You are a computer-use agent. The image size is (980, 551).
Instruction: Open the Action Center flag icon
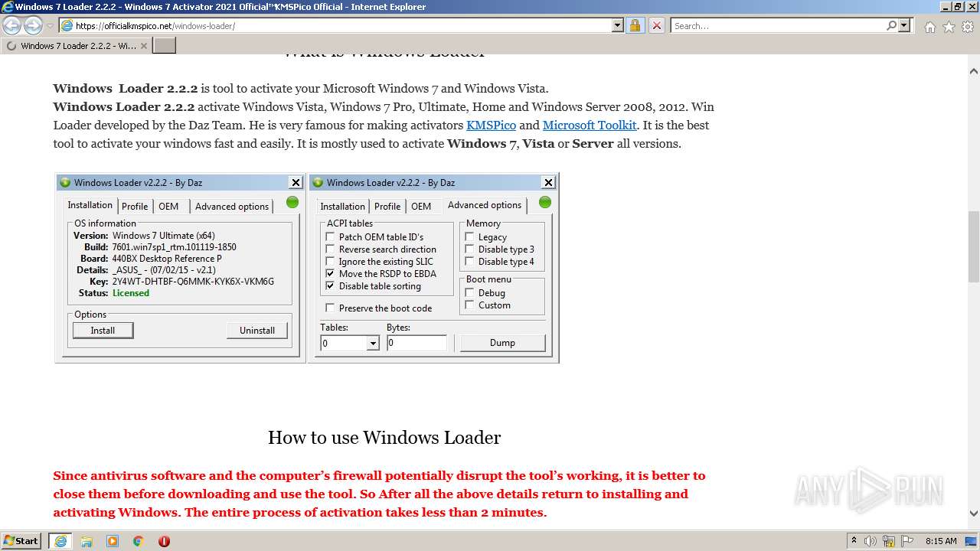tap(907, 541)
